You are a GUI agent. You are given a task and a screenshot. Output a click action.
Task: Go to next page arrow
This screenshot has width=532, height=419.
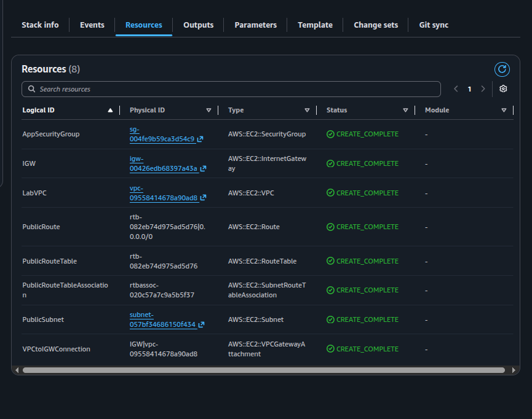(483, 89)
